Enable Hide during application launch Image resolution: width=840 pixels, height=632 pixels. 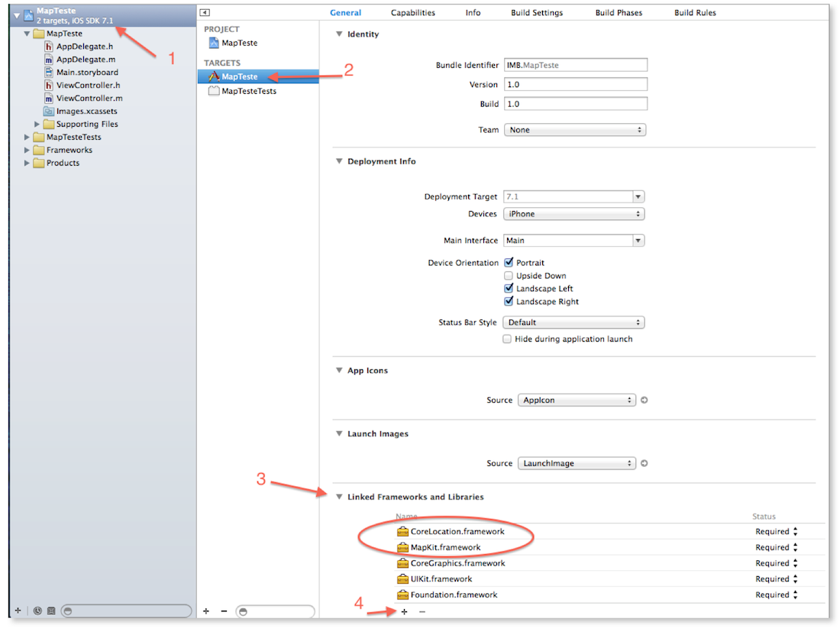(507, 339)
